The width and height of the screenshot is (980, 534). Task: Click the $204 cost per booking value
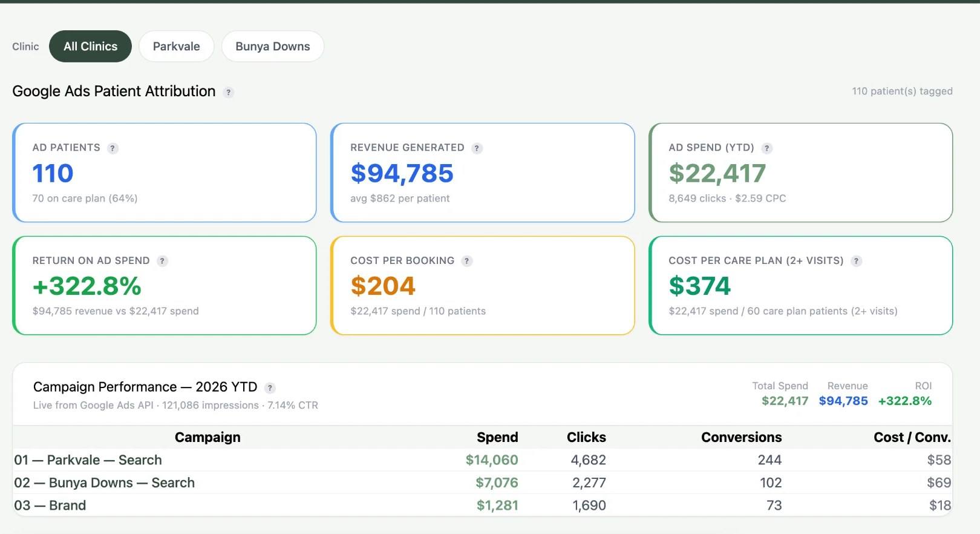point(383,286)
